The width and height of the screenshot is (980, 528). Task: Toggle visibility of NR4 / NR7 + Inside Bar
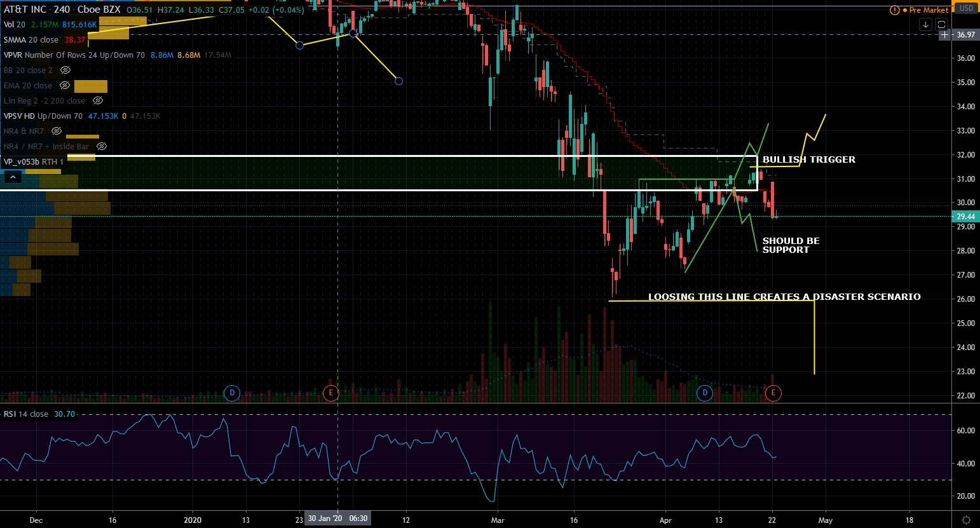(x=101, y=147)
